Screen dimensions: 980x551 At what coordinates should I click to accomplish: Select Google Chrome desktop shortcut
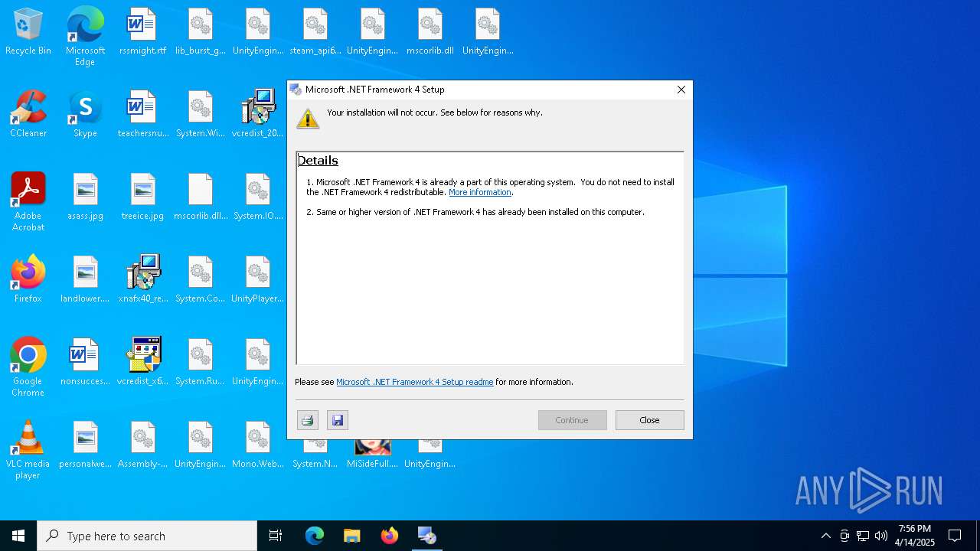tap(28, 367)
